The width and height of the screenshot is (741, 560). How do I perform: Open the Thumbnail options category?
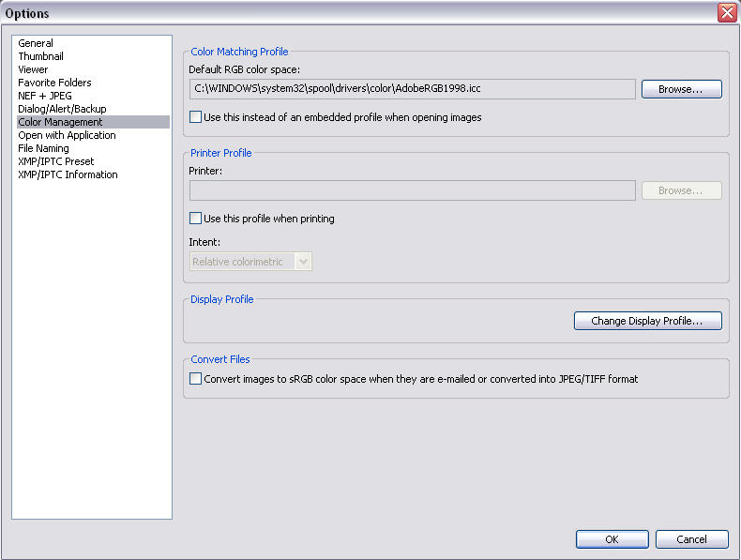click(x=40, y=56)
